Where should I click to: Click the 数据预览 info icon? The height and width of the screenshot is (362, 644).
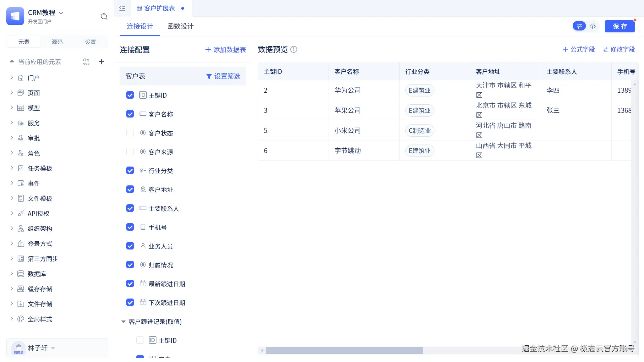[294, 49]
